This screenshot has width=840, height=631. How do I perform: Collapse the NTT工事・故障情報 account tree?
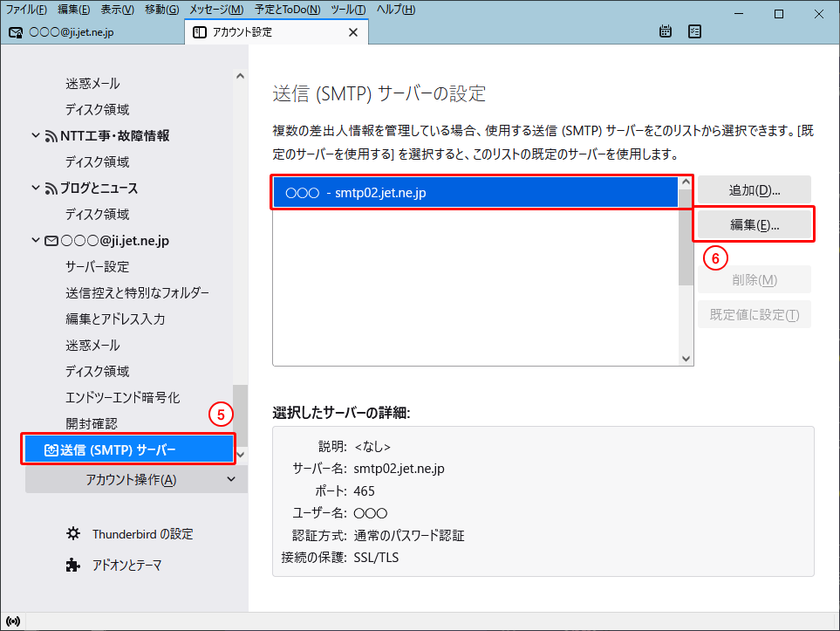pos(36,136)
